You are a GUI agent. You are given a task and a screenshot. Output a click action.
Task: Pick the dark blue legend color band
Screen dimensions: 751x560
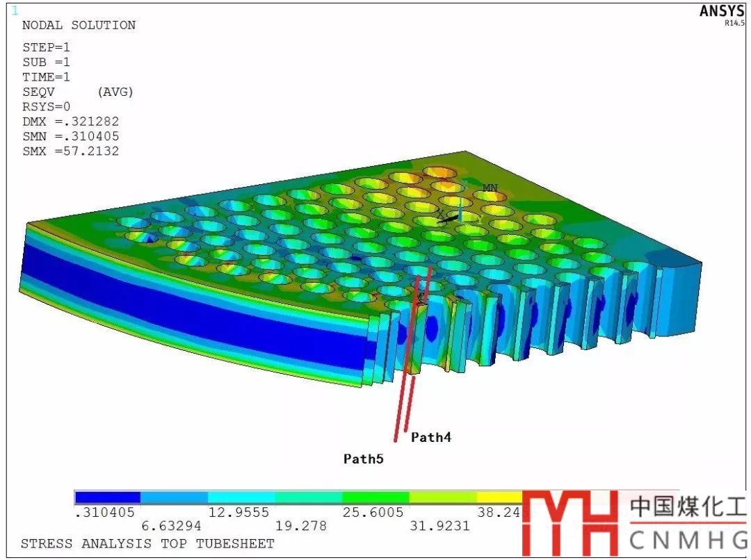click(107, 497)
